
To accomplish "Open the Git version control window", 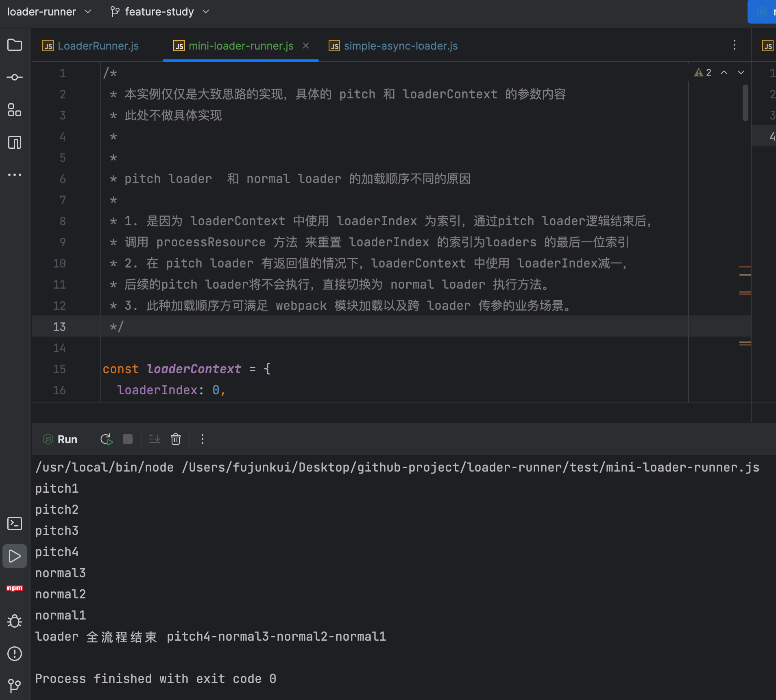I will pos(15,686).
